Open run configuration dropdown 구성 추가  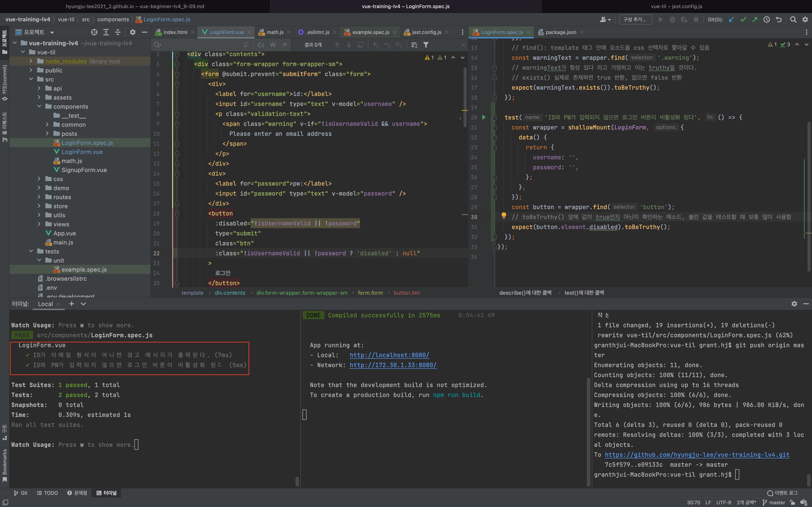pos(635,19)
